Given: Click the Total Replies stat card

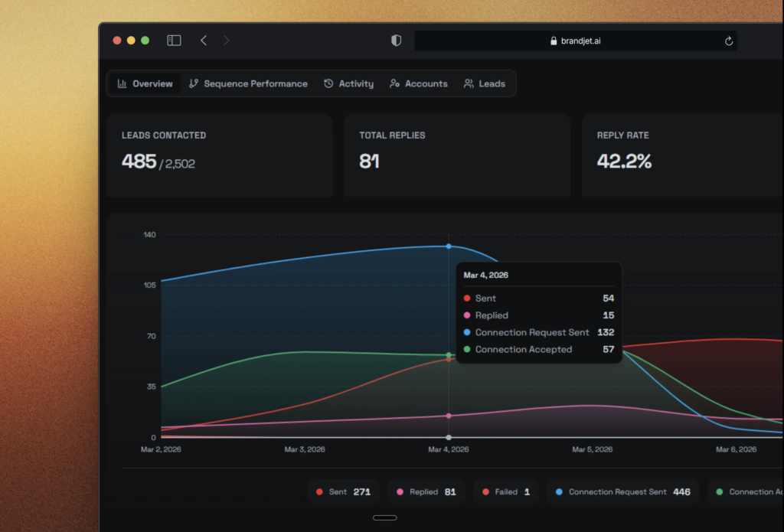Looking at the screenshot, I should click(456, 155).
